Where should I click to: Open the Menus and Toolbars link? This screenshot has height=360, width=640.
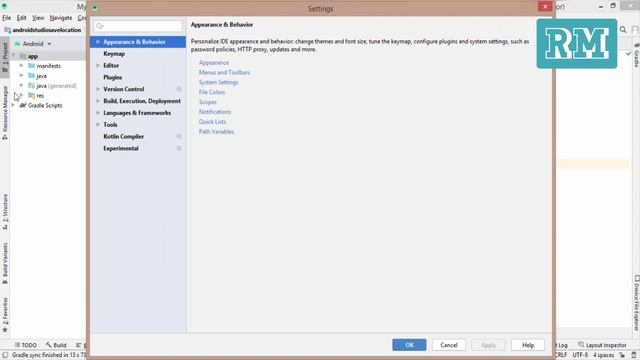point(224,72)
